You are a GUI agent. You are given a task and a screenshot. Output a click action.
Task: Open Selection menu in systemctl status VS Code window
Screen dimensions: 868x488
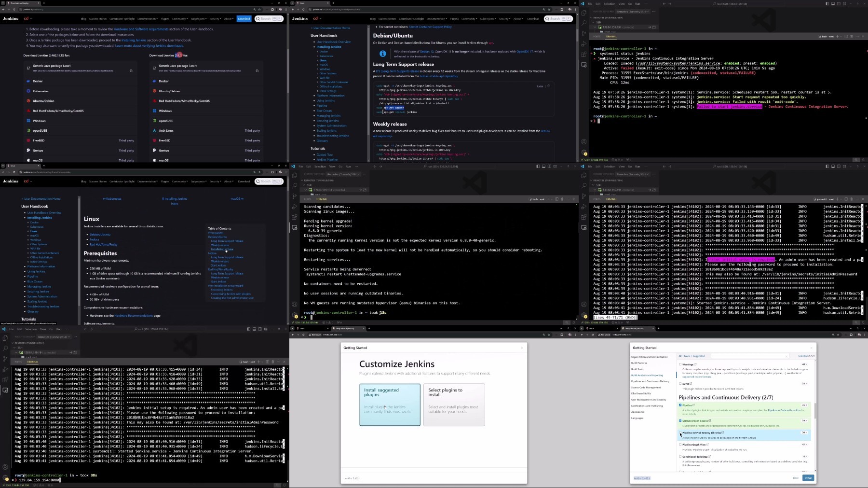[x=610, y=3]
